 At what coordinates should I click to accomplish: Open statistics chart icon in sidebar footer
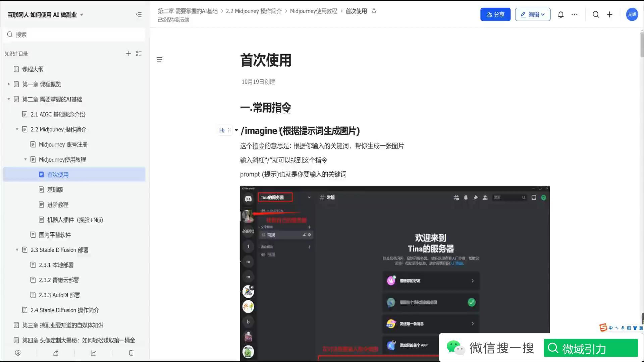click(94, 353)
